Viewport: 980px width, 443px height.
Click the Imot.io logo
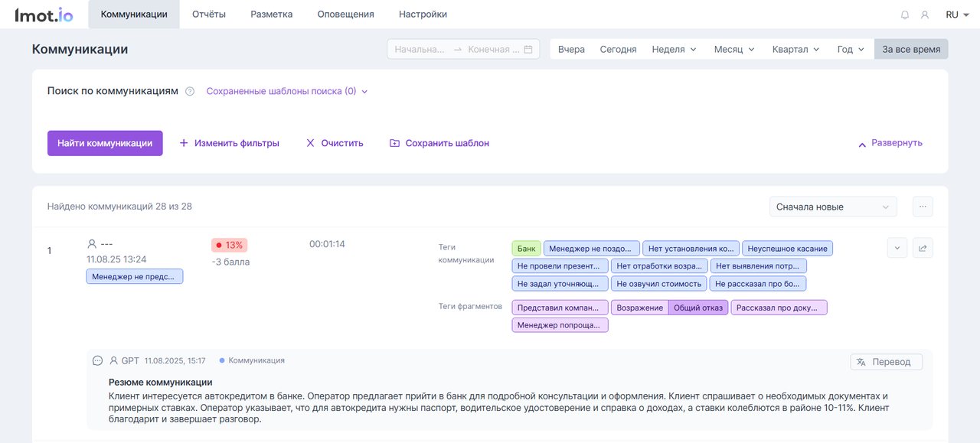coord(44,14)
